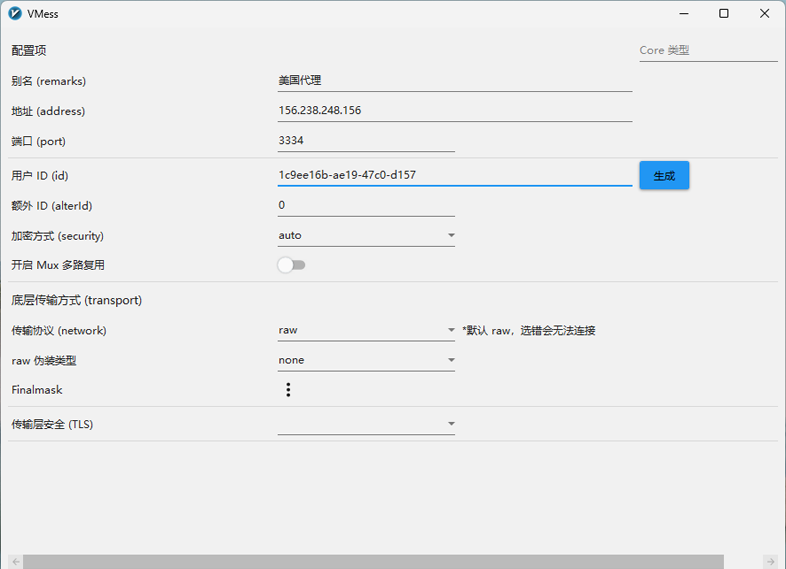The width and height of the screenshot is (786, 569).
Task: Click the VMess window title text
Action: coord(43,14)
